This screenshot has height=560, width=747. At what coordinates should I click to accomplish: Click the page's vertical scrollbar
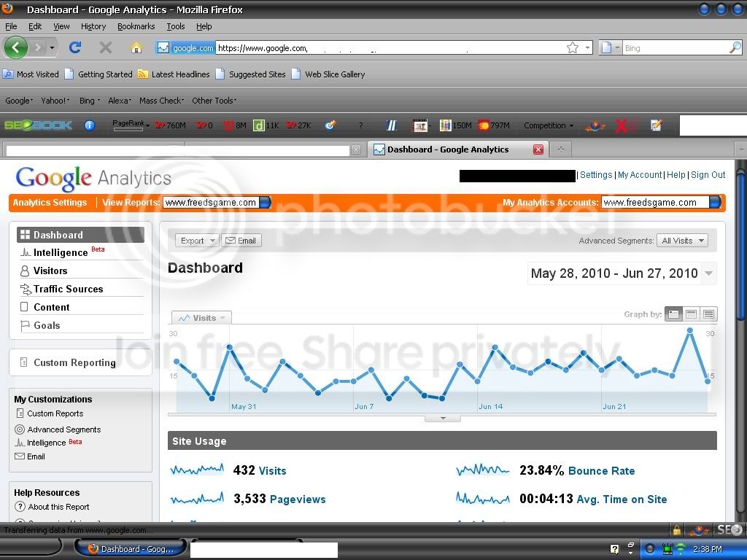pos(741,340)
